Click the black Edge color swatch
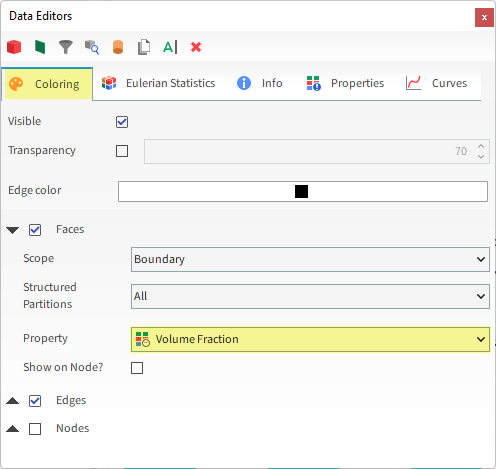 [301, 192]
